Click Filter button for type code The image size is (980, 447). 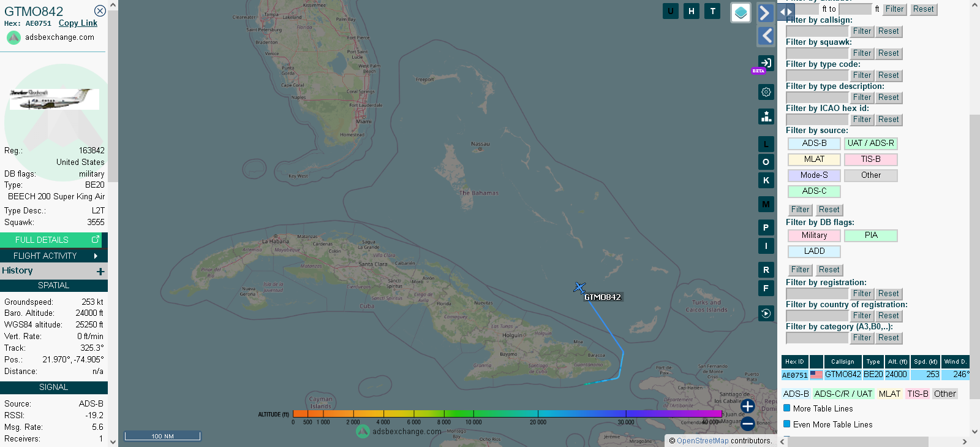862,75
